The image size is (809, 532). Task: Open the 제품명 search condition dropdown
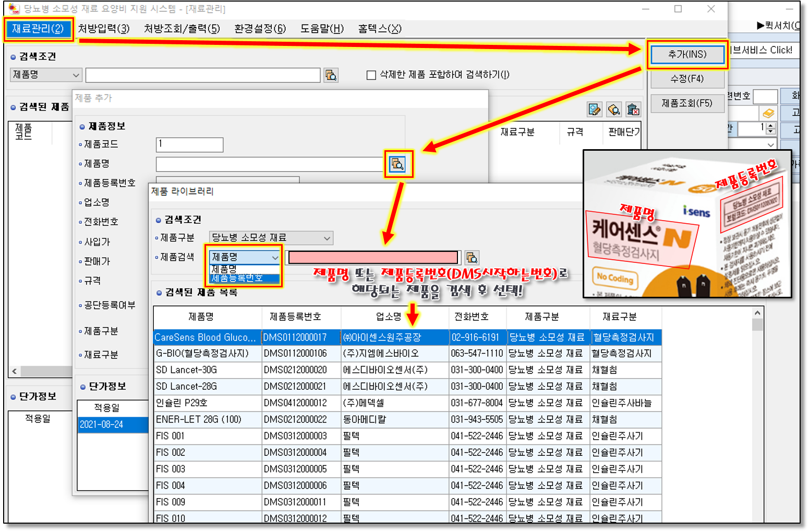click(x=46, y=75)
